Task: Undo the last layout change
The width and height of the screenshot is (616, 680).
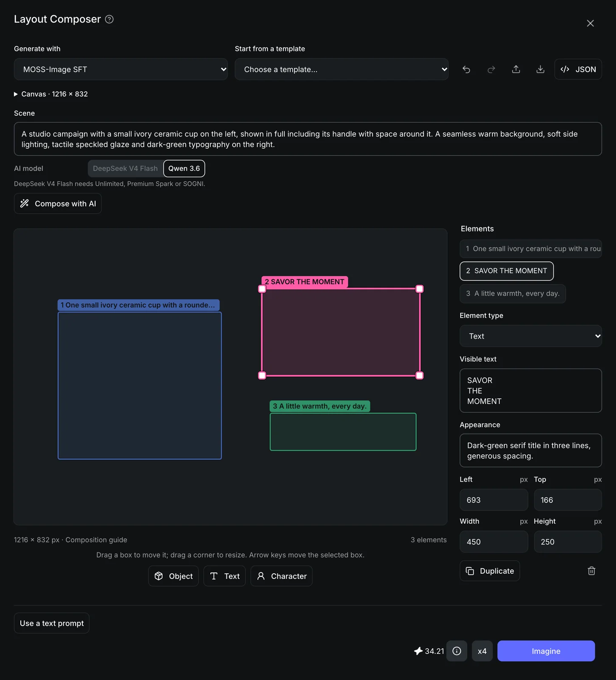Action: (x=466, y=69)
